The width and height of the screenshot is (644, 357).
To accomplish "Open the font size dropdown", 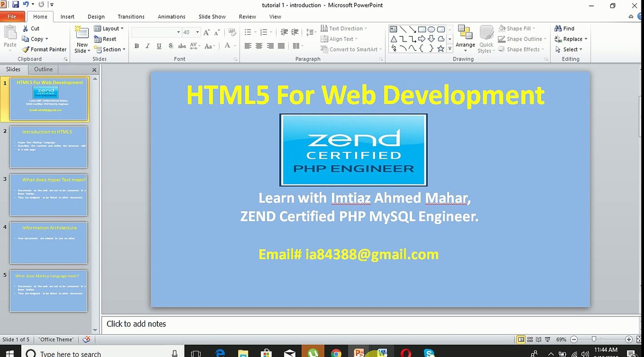I will 197,32.
